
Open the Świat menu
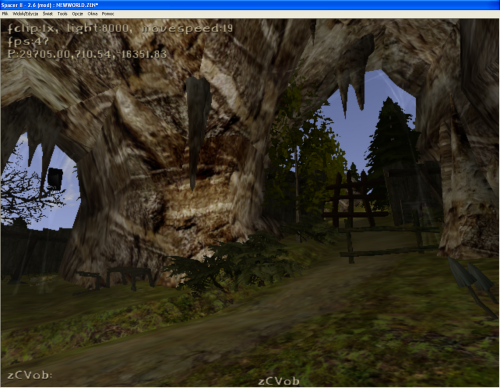(x=48, y=14)
